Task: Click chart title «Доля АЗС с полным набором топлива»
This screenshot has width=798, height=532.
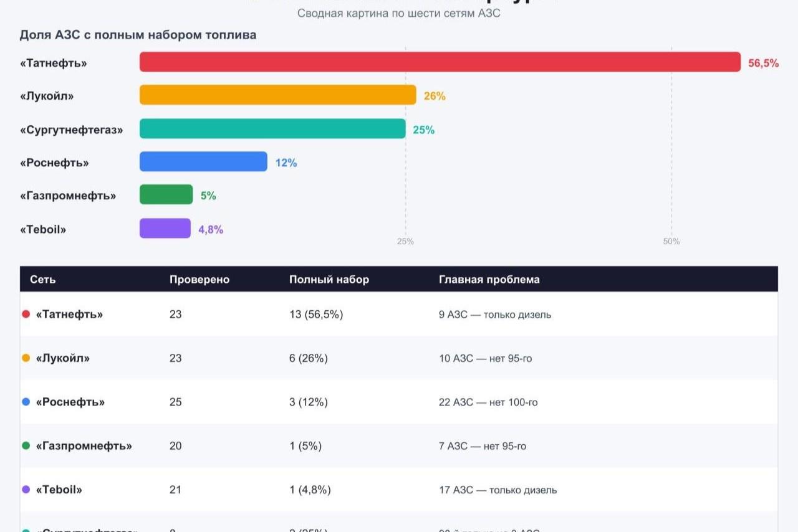Action: pos(138,35)
